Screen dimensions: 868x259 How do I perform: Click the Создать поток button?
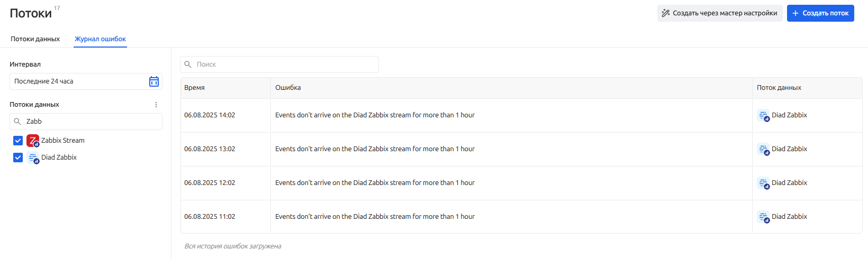pos(820,13)
